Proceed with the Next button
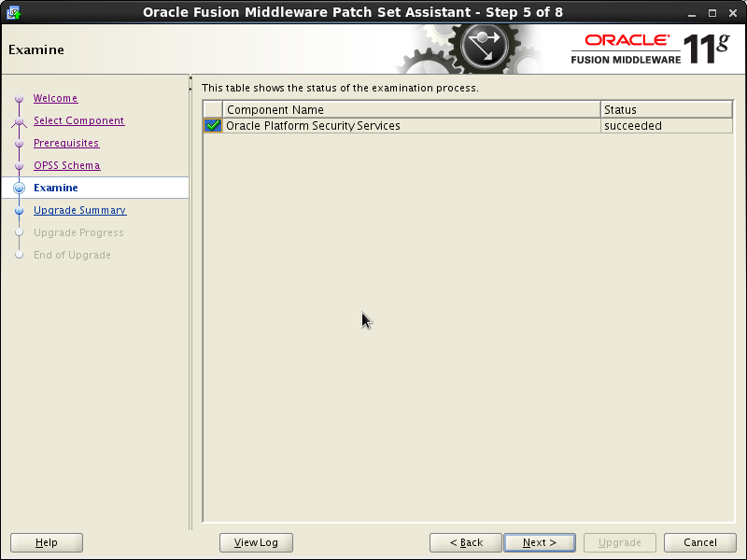The height and width of the screenshot is (560, 747). (540, 542)
